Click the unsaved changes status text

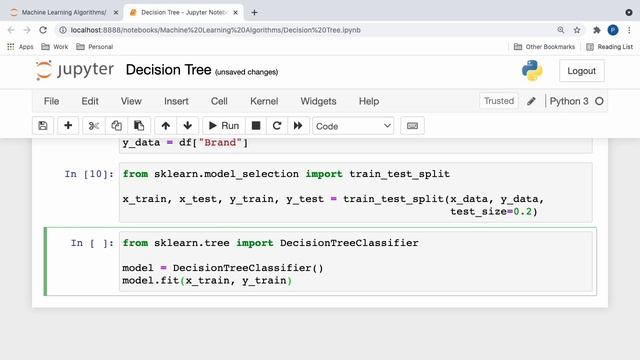point(247,72)
